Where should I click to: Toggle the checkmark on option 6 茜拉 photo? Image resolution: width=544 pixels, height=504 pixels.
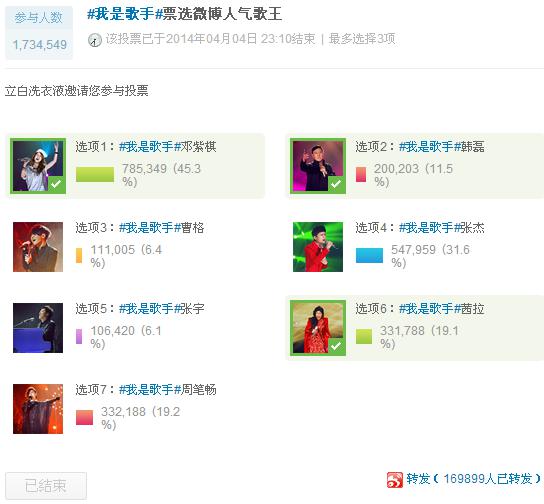(x=336, y=346)
